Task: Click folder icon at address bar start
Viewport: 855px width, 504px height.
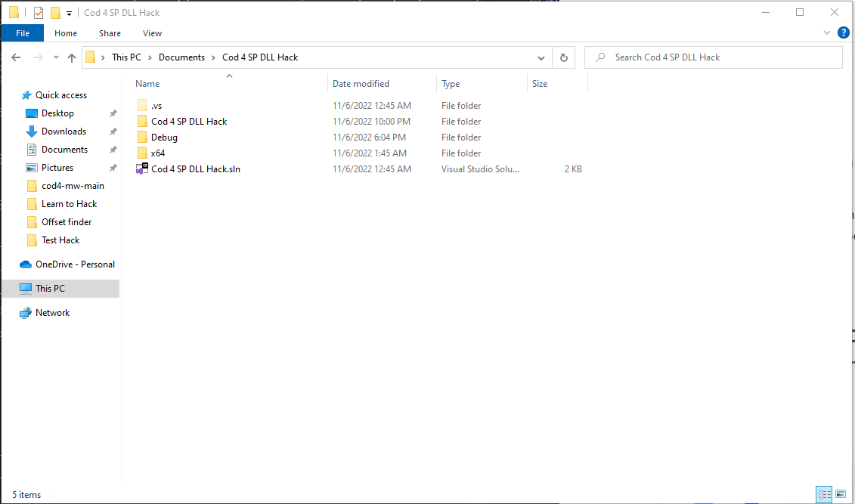Action: pos(91,57)
